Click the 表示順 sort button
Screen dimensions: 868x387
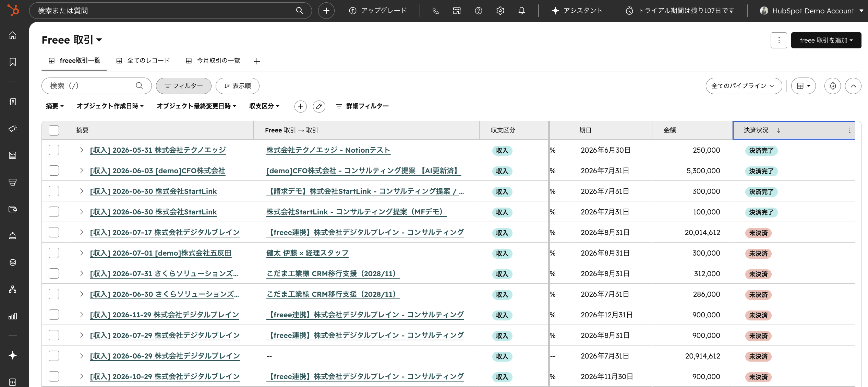238,86
